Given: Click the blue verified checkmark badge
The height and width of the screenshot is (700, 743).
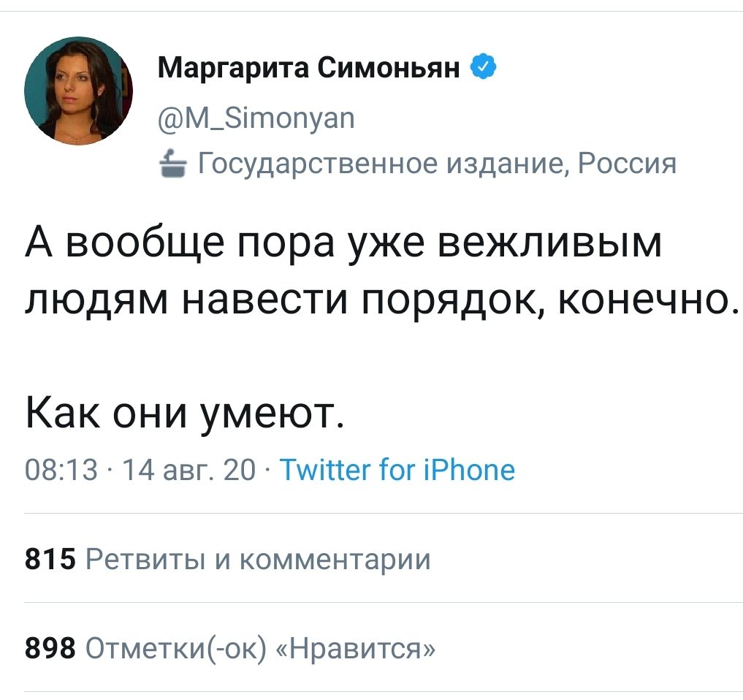Looking at the screenshot, I should 483,68.
